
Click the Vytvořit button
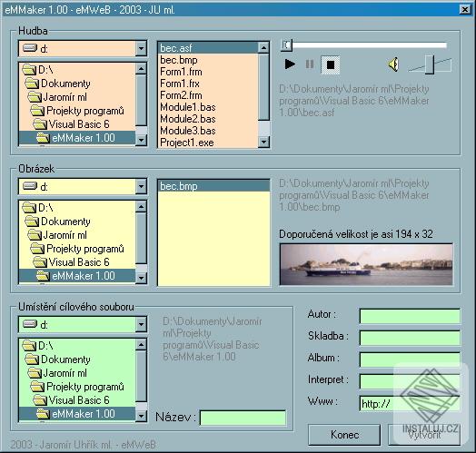424,435
